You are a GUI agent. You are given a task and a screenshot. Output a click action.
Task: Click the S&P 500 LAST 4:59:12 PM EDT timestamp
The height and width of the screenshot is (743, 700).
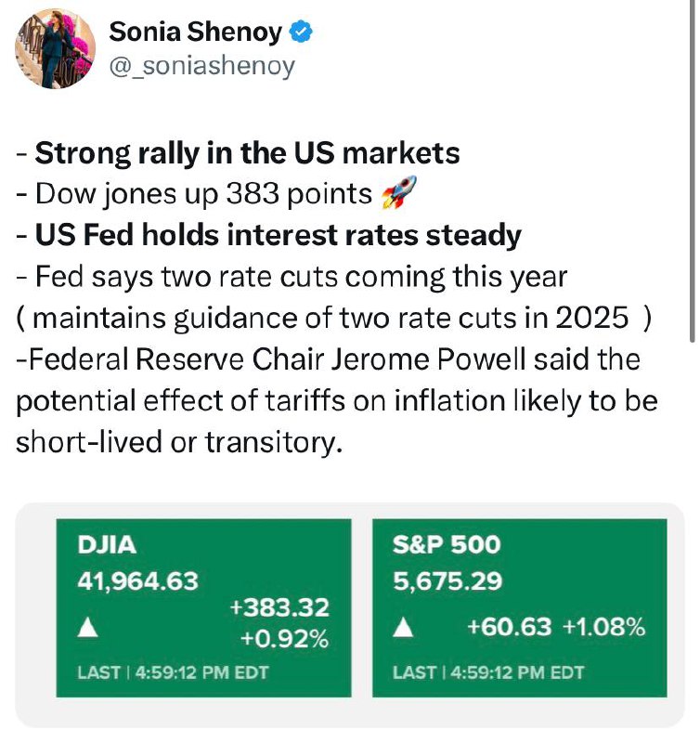488,672
